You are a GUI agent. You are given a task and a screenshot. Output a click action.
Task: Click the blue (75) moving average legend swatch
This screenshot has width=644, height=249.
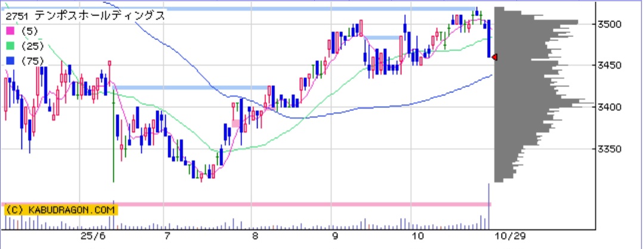click(x=10, y=61)
